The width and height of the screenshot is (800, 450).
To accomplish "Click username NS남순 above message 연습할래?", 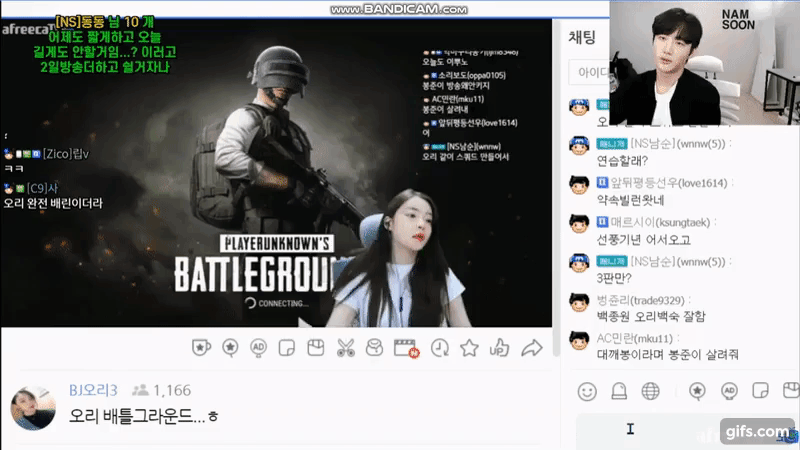I will (x=678, y=144).
